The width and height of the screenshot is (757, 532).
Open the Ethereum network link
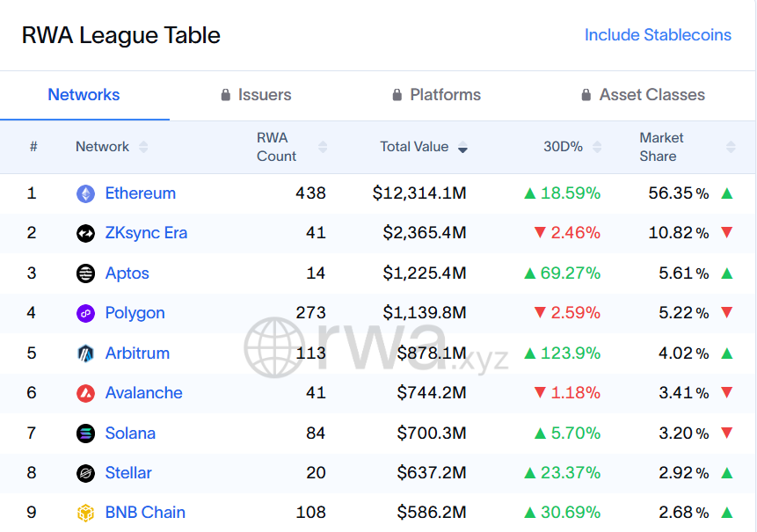(x=141, y=193)
